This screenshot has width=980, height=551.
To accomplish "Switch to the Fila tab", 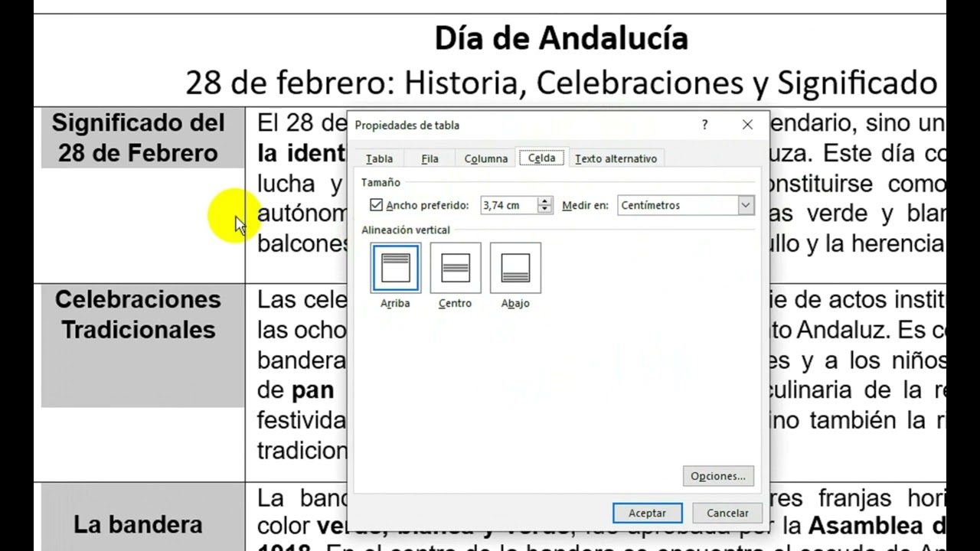I will click(430, 158).
